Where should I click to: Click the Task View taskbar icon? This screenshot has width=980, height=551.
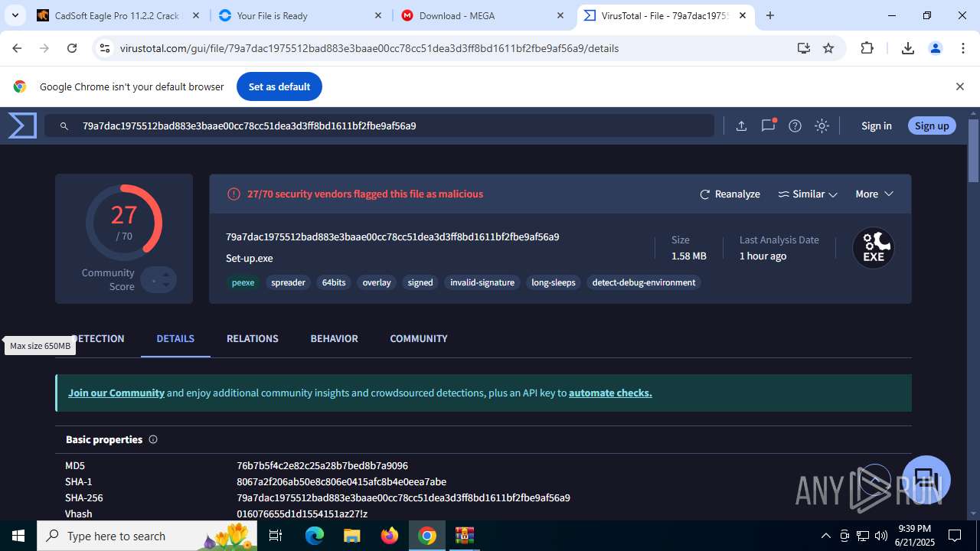(x=276, y=536)
